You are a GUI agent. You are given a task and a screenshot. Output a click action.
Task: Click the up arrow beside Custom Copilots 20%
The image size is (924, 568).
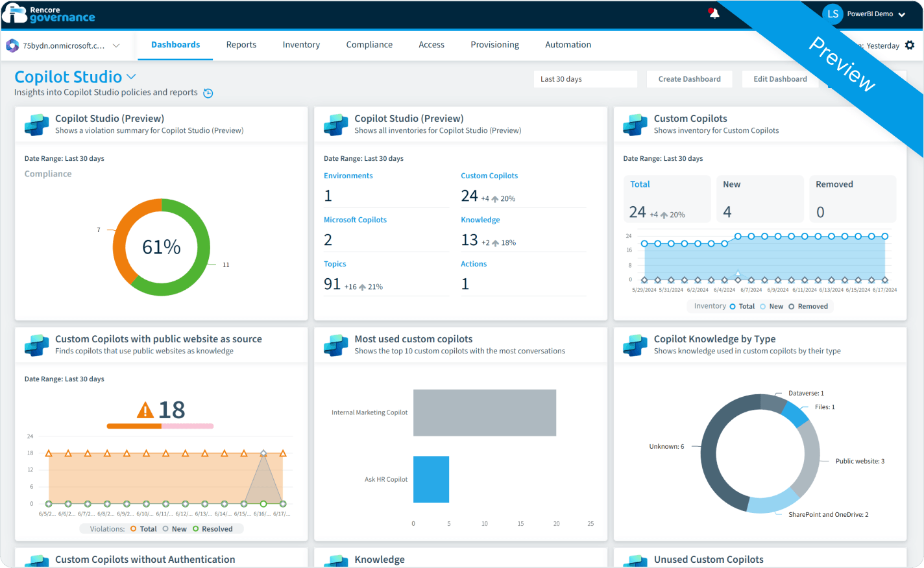[495, 199]
